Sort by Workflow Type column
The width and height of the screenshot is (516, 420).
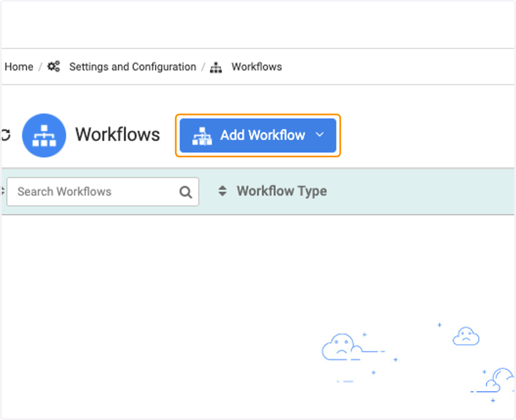coord(222,191)
